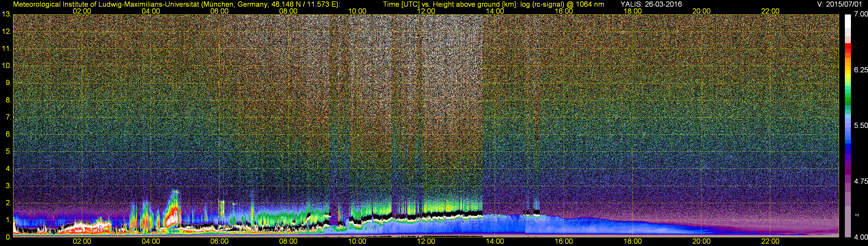Click the 11 km height axis label

click(x=6, y=49)
